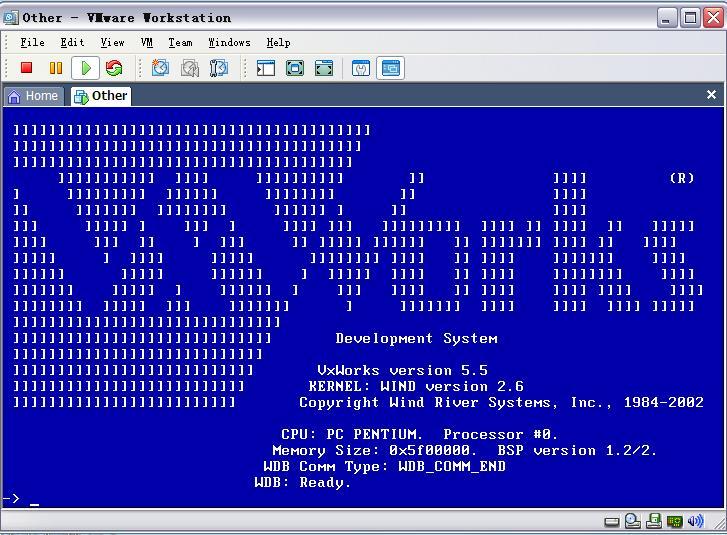This screenshot has width=727, height=535.
Task: Open the Windows menu
Action: tap(229, 43)
